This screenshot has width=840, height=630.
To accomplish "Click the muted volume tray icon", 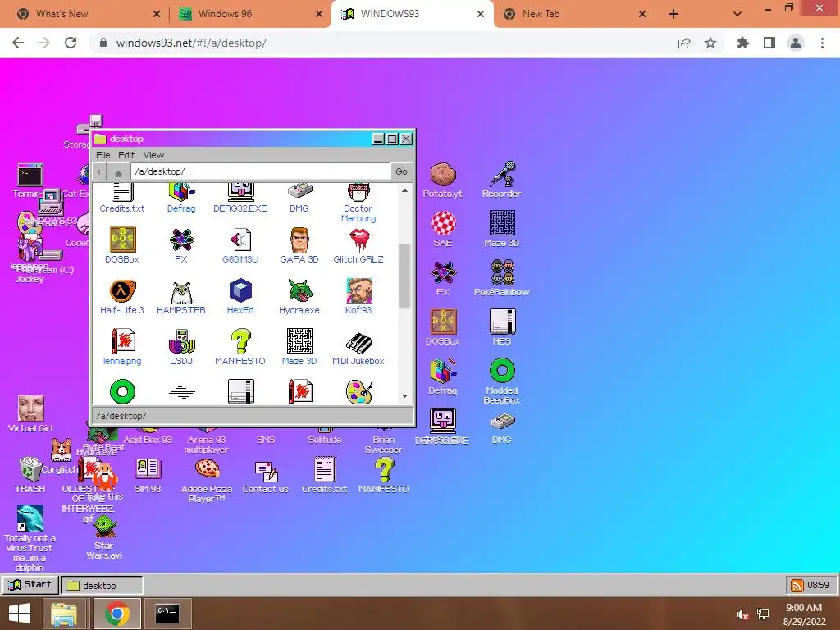I will point(742,614).
